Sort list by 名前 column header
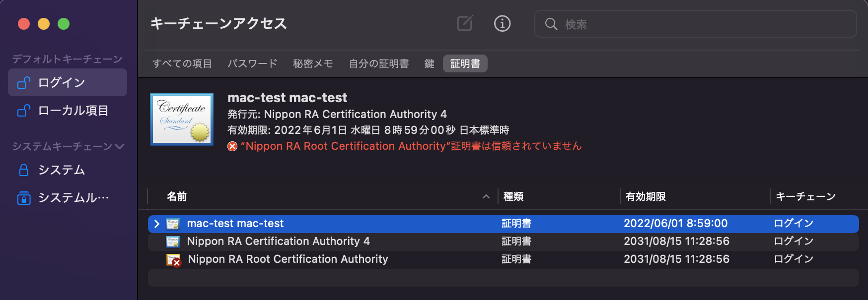868x300 pixels. pyautogui.click(x=177, y=196)
